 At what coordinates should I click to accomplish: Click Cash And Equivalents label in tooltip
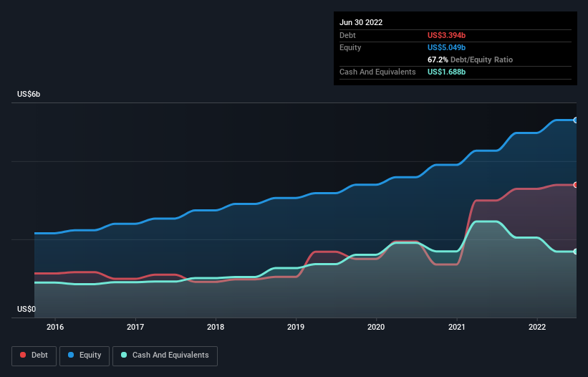(377, 72)
